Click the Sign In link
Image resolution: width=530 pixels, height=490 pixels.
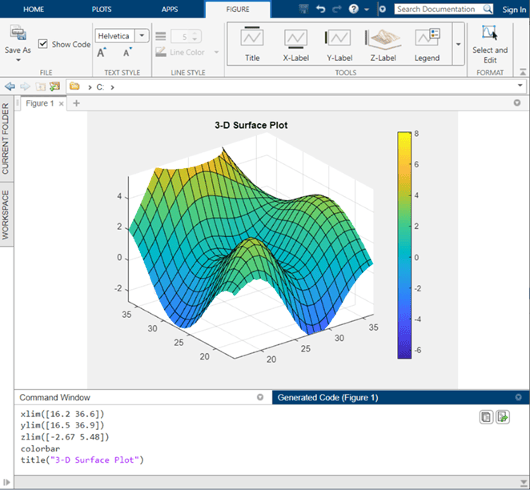tap(514, 9)
